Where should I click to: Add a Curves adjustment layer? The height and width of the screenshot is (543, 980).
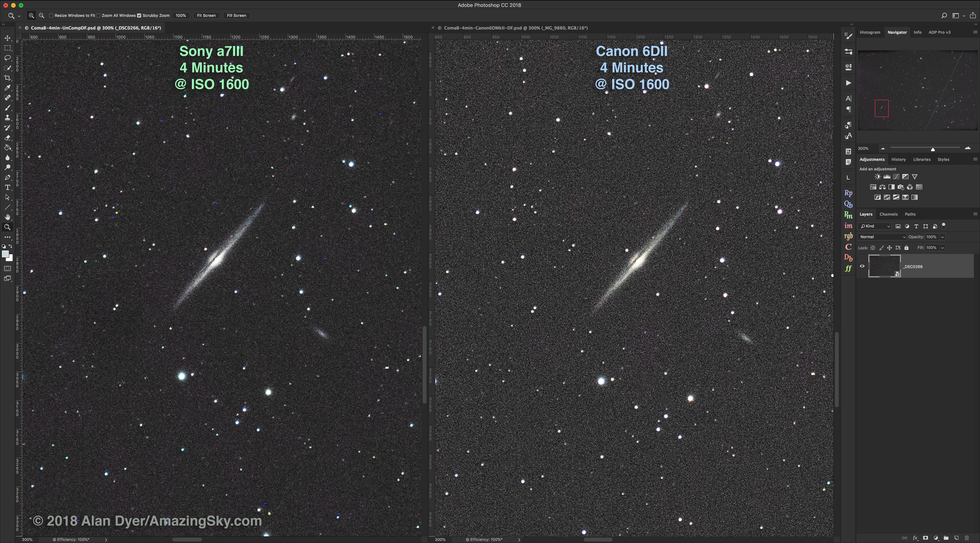(x=896, y=176)
